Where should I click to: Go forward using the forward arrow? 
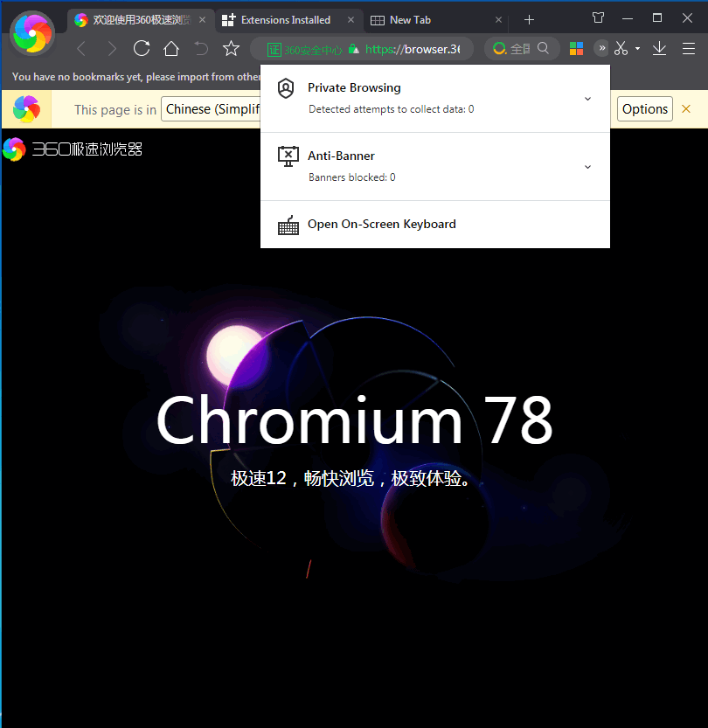pyautogui.click(x=111, y=49)
